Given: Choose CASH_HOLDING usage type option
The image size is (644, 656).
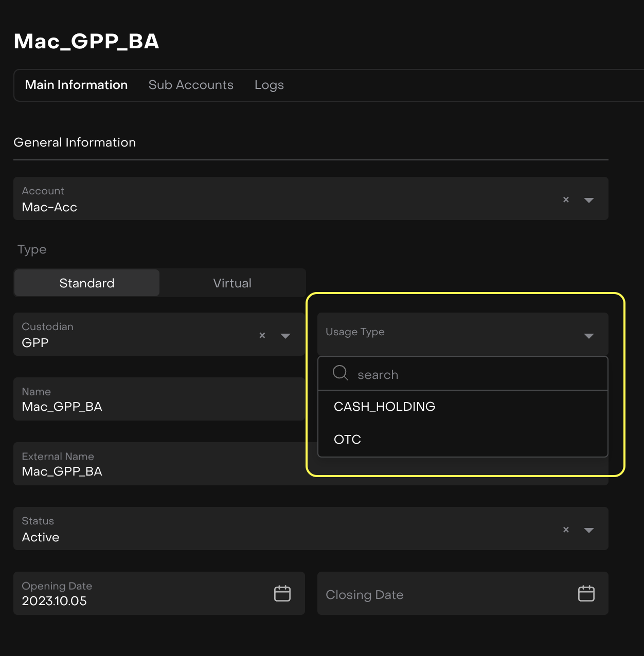Looking at the screenshot, I should pos(384,407).
